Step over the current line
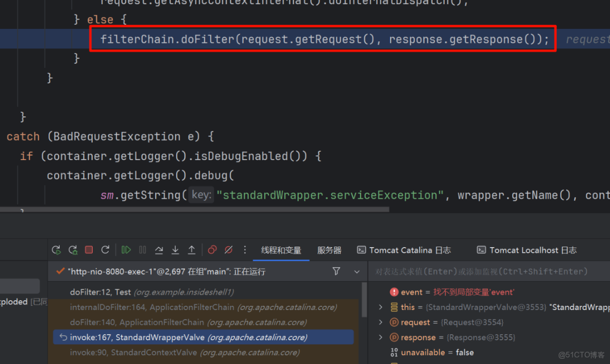 point(159,250)
